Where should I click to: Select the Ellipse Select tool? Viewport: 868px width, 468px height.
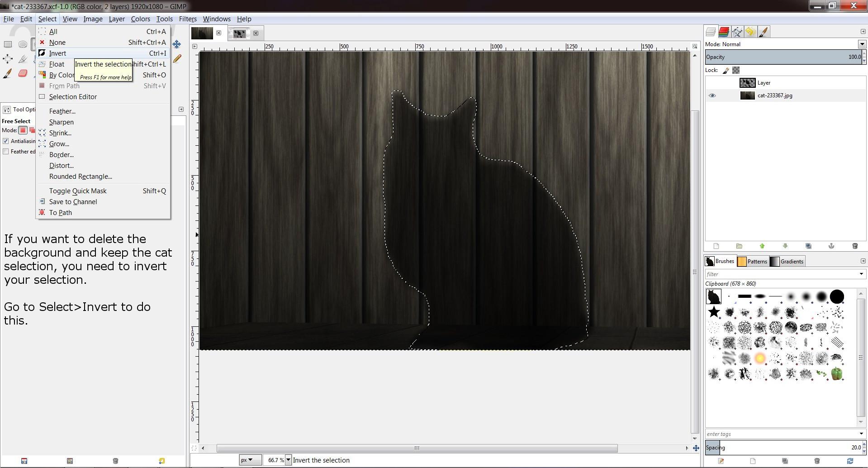click(x=23, y=44)
